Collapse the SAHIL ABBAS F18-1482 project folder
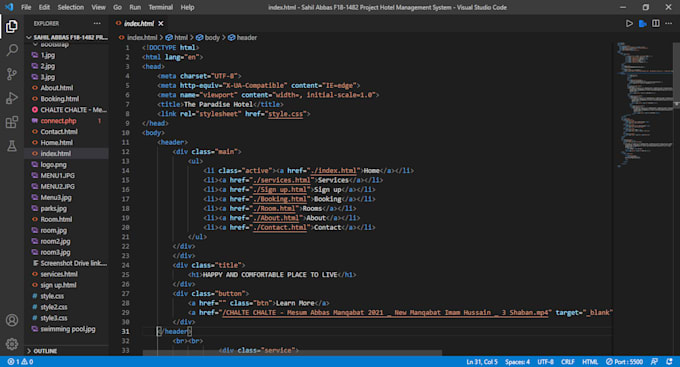This screenshot has width=680, height=367. (66, 37)
